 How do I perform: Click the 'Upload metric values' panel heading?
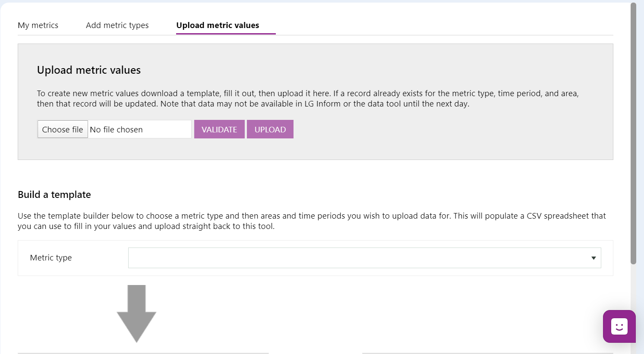coord(89,70)
